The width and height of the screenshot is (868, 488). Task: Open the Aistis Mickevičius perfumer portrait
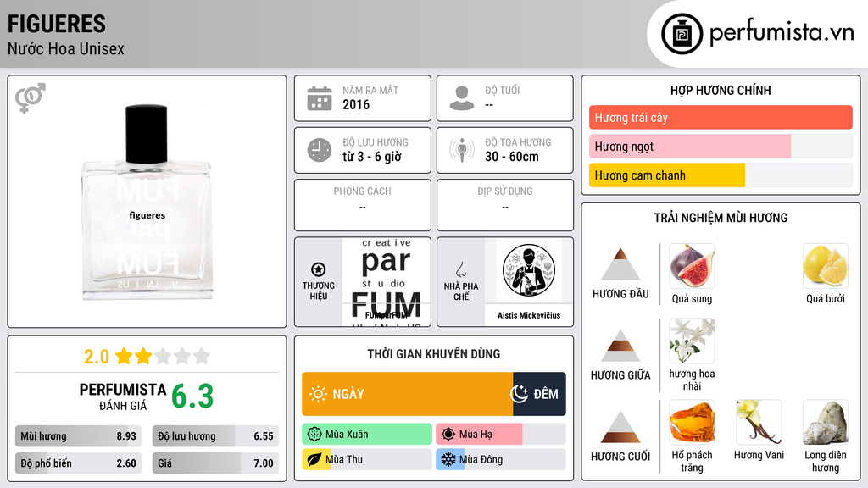[x=529, y=270]
